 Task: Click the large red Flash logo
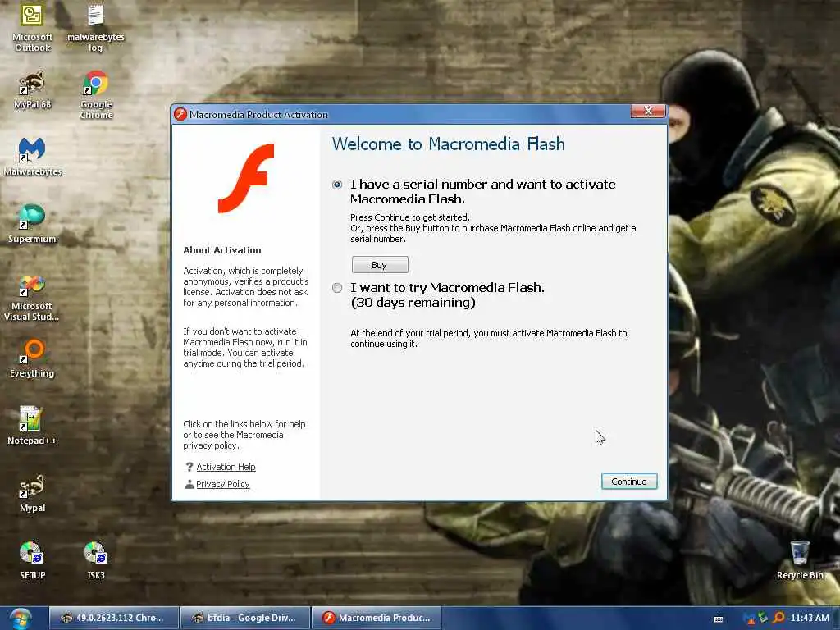point(246,178)
